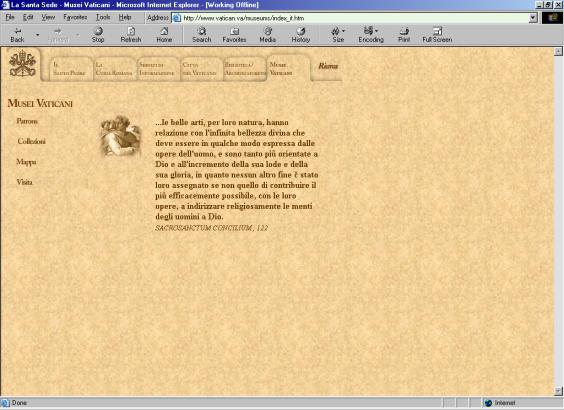
Task: Click the page icon in address bar
Action: point(177,18)
